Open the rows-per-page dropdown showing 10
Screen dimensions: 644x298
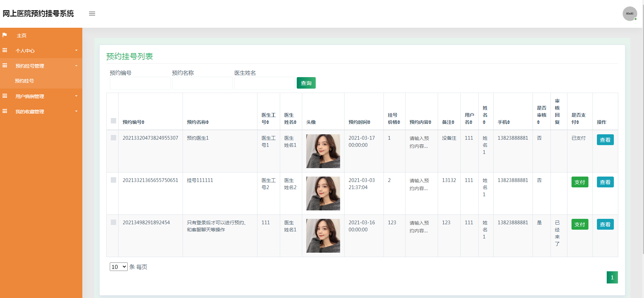tap(119, 267)
